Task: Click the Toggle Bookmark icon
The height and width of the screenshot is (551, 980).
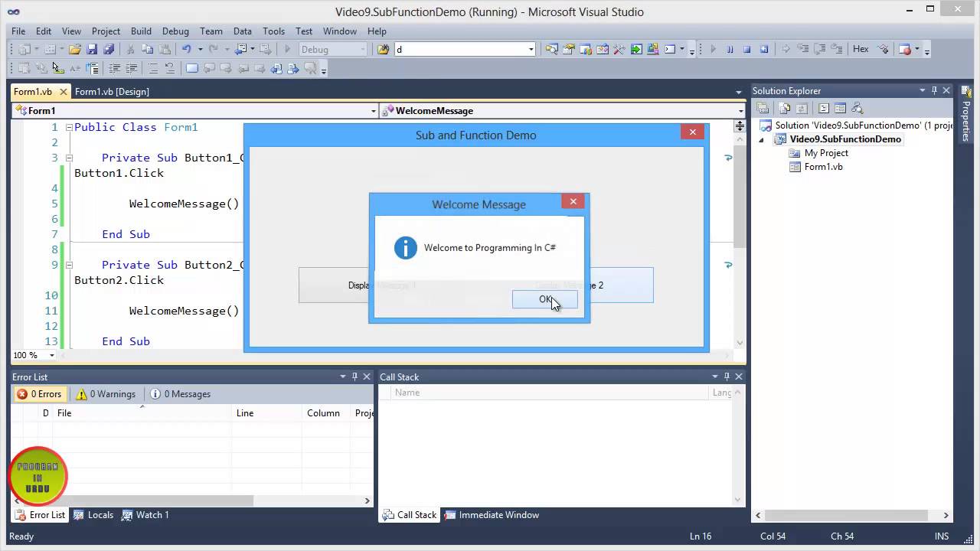Action: [x=191, y=68]
